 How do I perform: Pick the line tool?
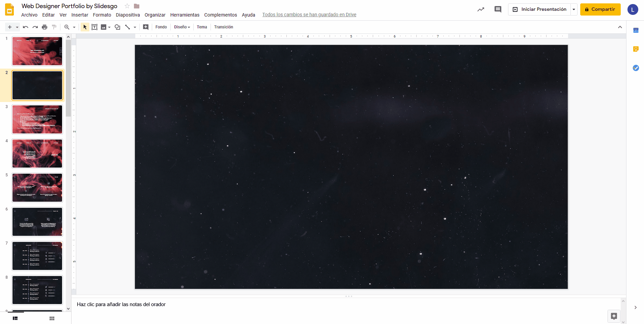pyautogui.click(x=128, y=27)
